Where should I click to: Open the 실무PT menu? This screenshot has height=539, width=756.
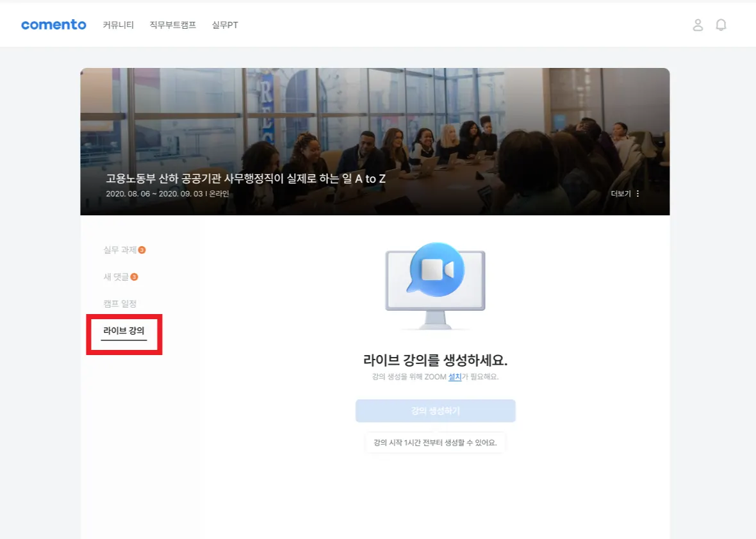coord(225,25)
